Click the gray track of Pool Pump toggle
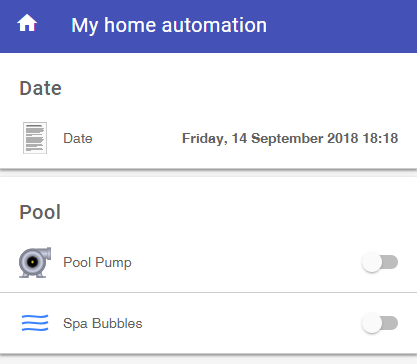This screenshot has height=364, width=417. (389, 262)
